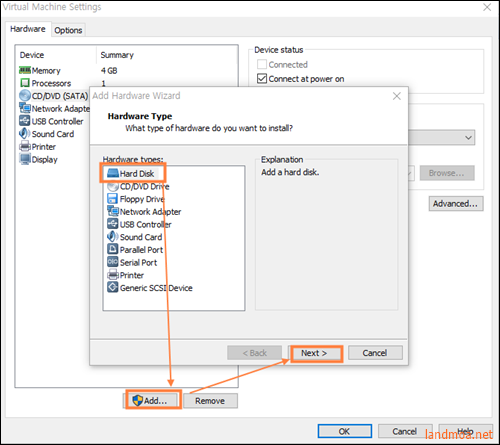Screen dimensions: 500x445
Task: Click the Add... button
Action: (153, 400)
